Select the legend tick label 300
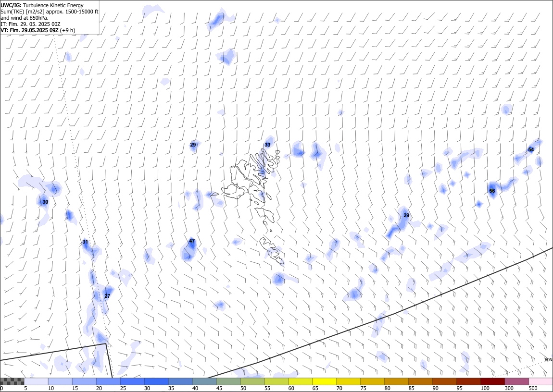The height and width of the screenshot is (392, 553). tap(509, 388)
